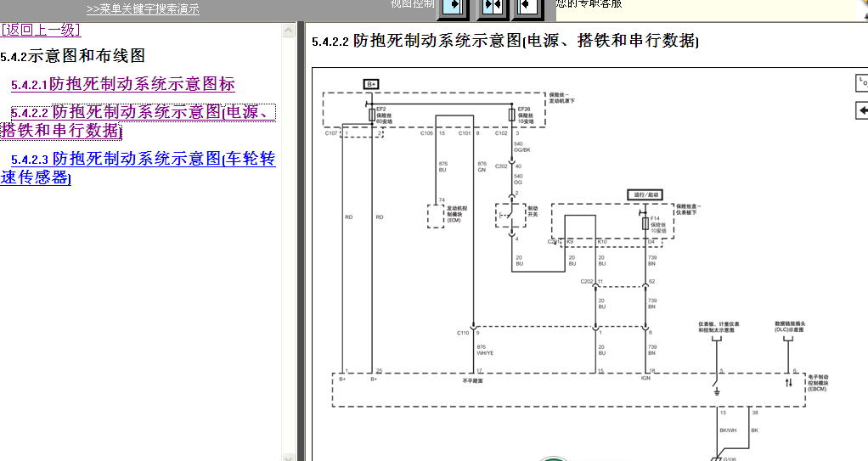Click the EF26 fuse label
The width and height of the screenshot is (868, 461).
click(x=526, y=115)
